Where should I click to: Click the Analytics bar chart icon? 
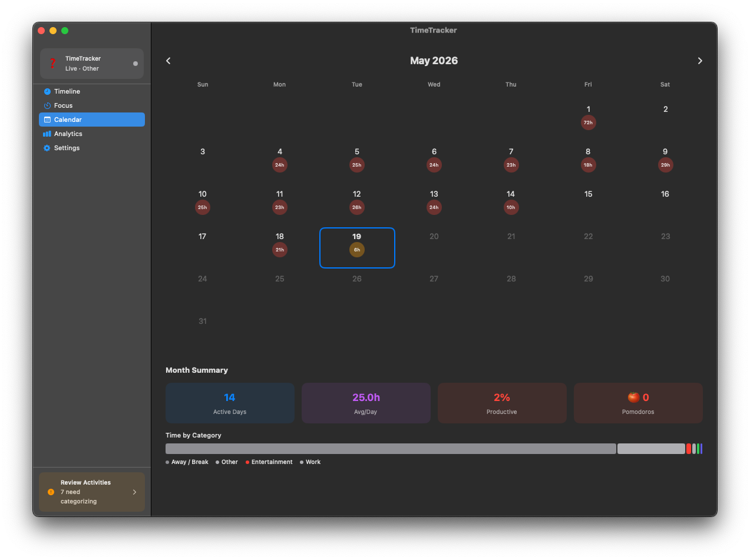click(x=47, y=134)
